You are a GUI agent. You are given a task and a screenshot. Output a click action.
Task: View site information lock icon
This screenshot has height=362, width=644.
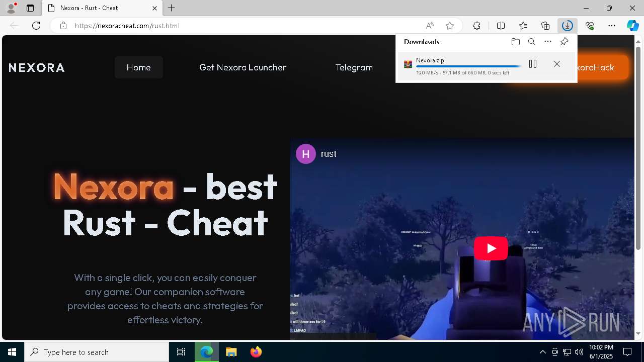[63, 26]
